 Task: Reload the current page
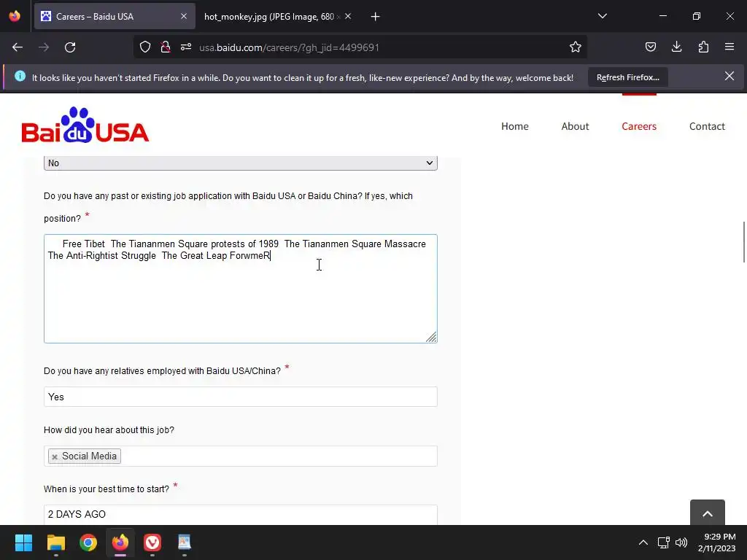[70, 47]
